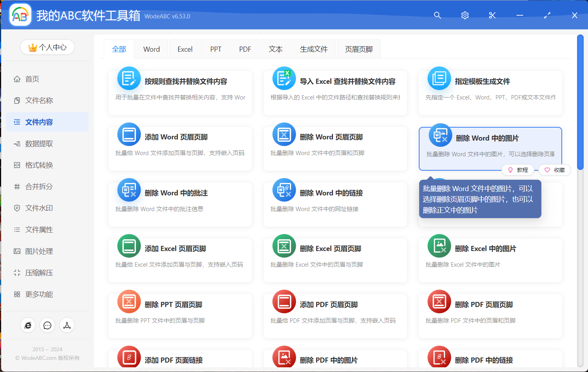Image resolution: width=588 pixels, height=372 pixels.
Task: Click the 添加 Excel 页眉页脚 tool icon
Action: [x=128, y=246]
